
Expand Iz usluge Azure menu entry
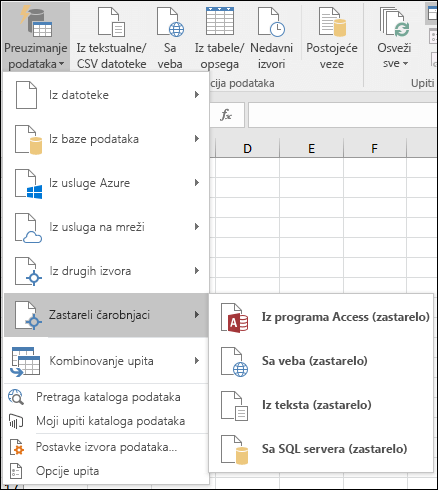pyautogui.click(x=106, y=183)
